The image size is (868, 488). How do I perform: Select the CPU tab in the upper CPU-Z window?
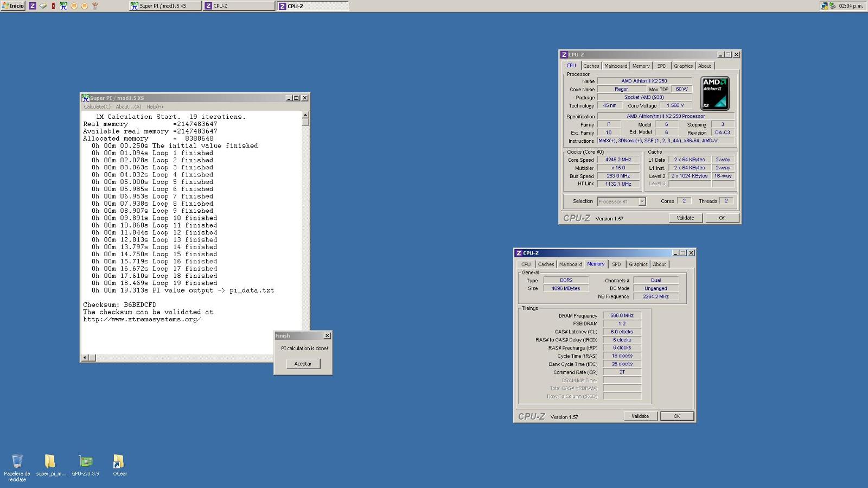[571, 66]
